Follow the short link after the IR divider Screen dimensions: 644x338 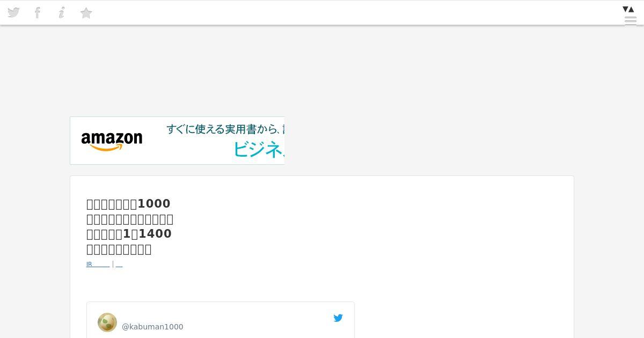point(119,264)
